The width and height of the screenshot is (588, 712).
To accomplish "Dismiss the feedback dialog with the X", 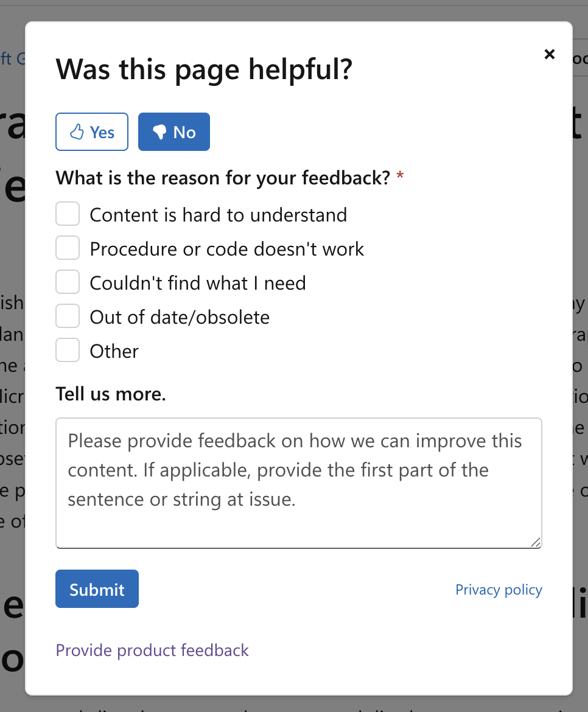I will 550,54.
